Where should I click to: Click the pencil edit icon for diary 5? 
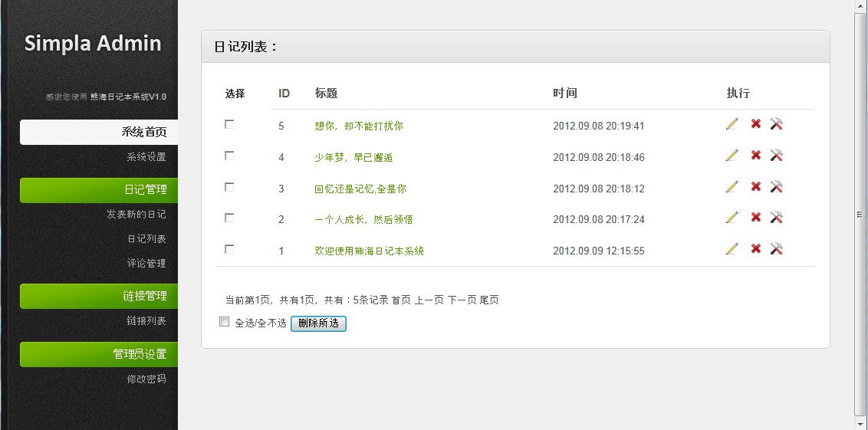tap(732, 124)
